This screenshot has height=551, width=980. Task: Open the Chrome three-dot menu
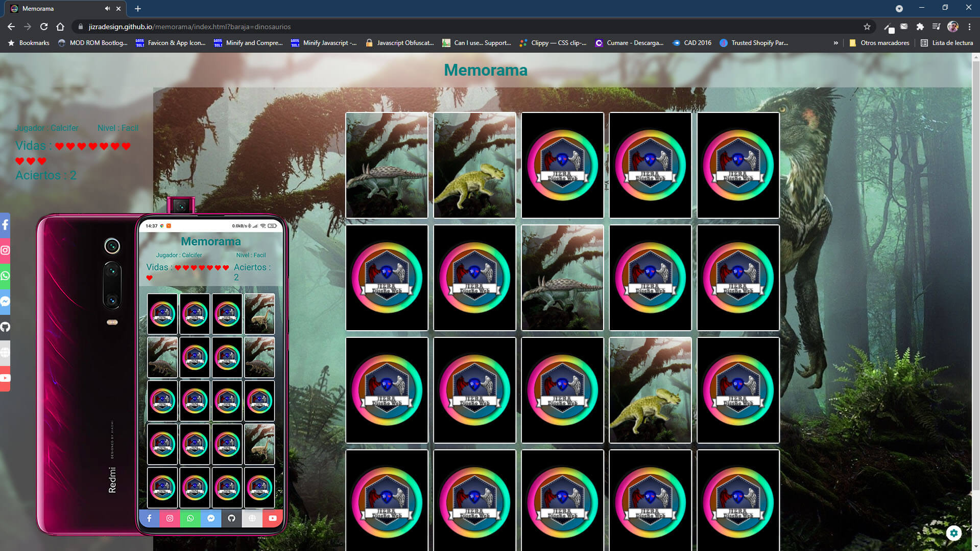click(x=969, y=27)
